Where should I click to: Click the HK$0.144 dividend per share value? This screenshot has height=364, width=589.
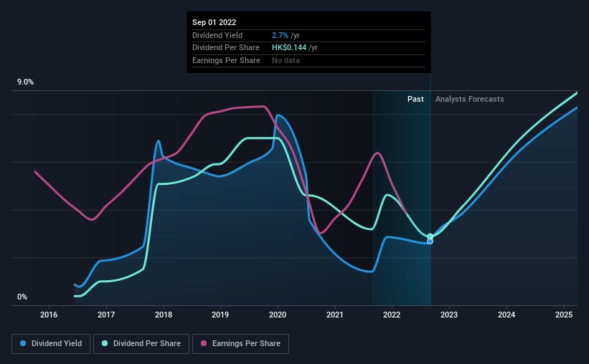point(289,48)
